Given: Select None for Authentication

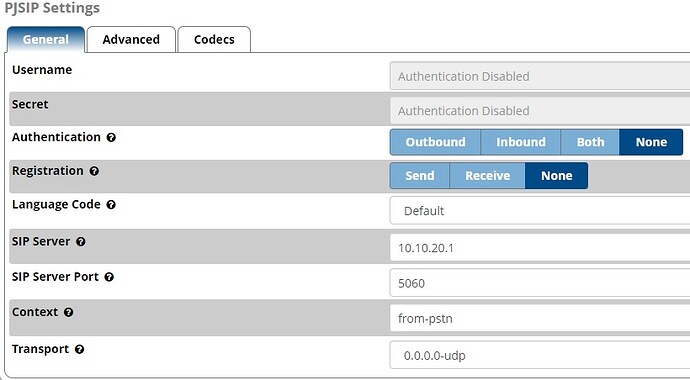Looking at the screenshot, I should (x=651, y=142).
